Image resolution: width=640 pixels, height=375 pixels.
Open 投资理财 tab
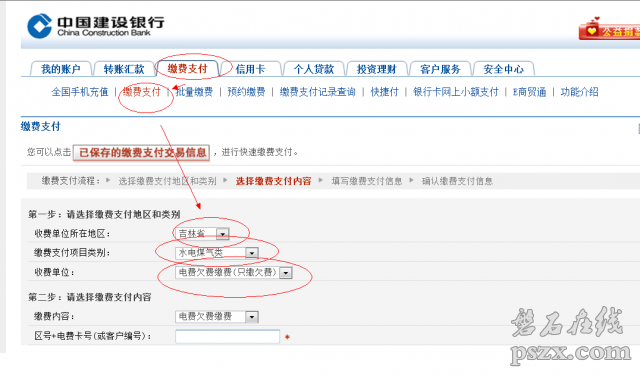(x=376, y=69)
